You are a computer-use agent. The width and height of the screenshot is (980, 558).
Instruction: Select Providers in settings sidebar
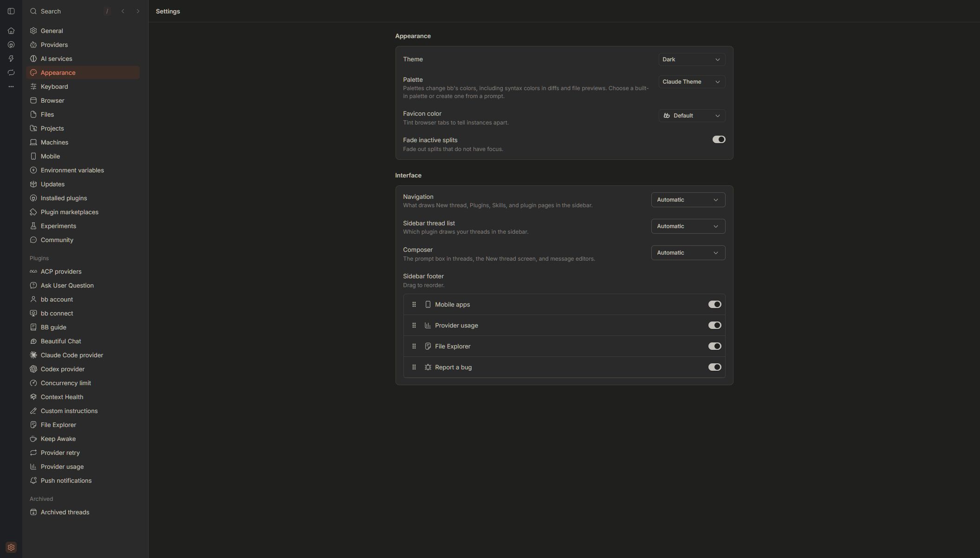click(83, 45)
